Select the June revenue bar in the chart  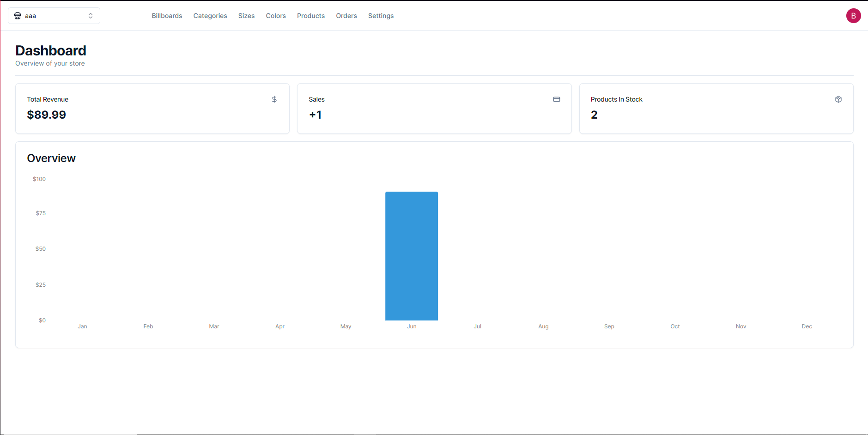(411, 255)
